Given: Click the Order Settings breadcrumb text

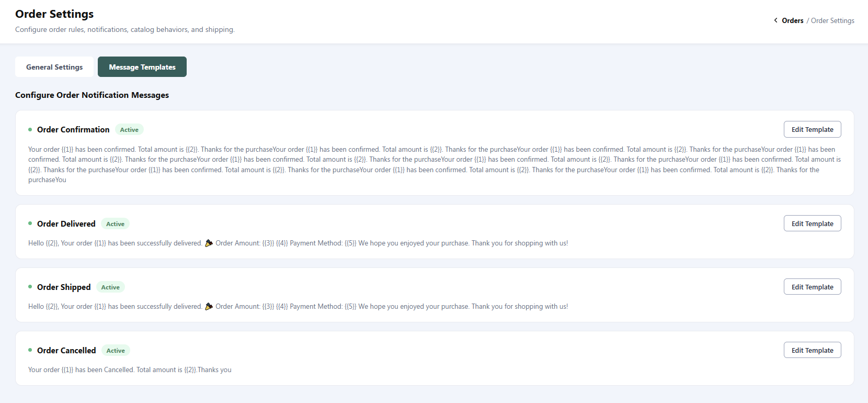Looking at the screenshot, I should click(832, 20).
